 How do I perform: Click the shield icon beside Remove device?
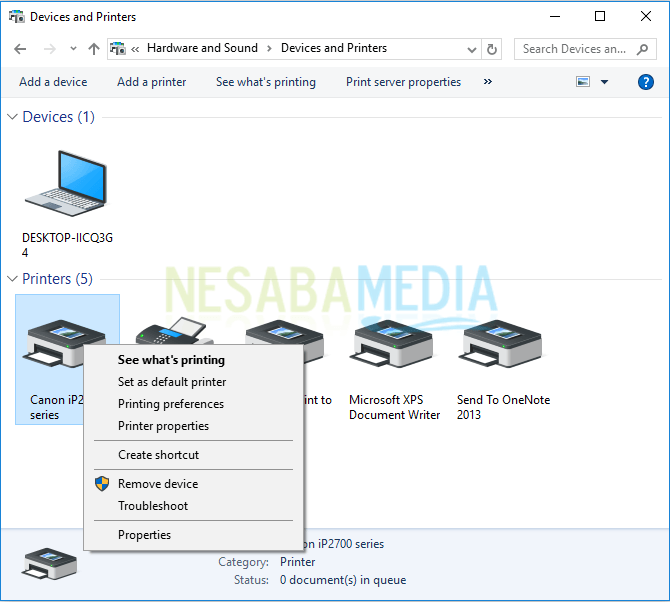point(102,484)
